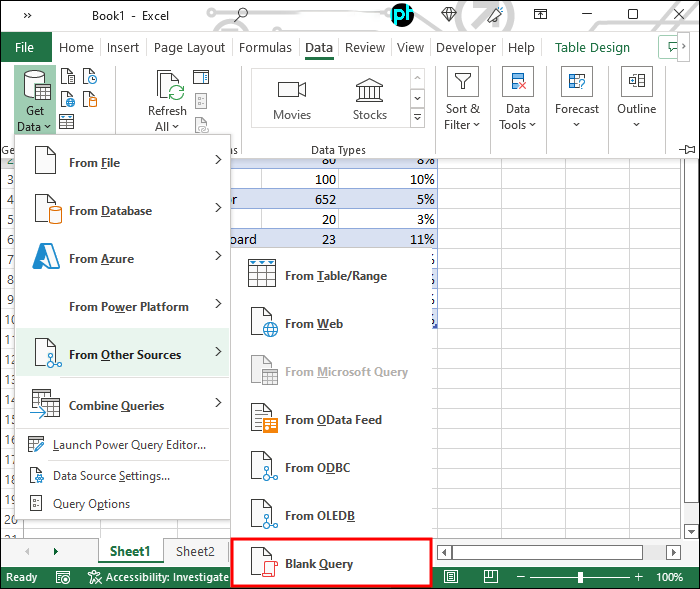Choose Blank Query from the submenu
This screenshot has width=700, height=589.
click(x=319, y=564)
